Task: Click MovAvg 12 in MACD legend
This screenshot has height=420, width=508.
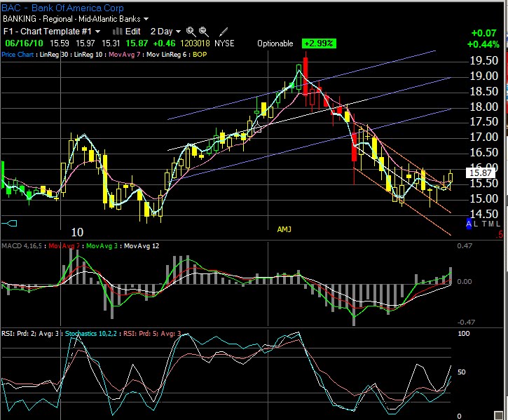Action: [142, 246]
